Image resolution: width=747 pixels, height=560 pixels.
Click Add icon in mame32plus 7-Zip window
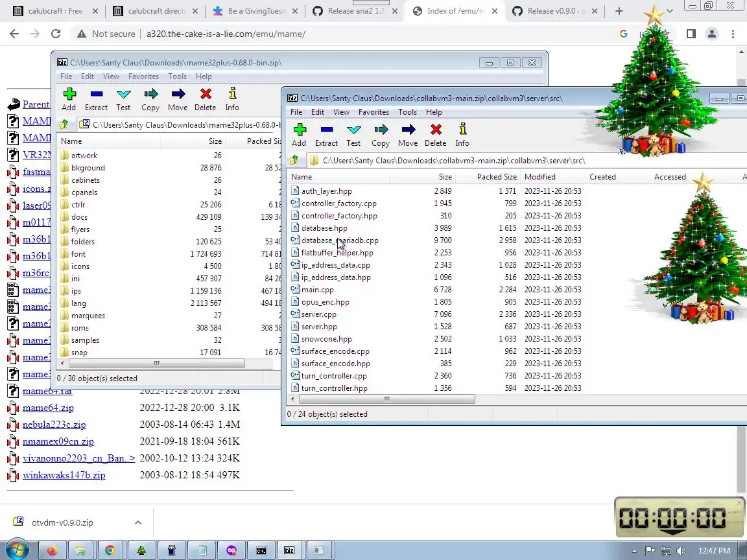[69, 94]
